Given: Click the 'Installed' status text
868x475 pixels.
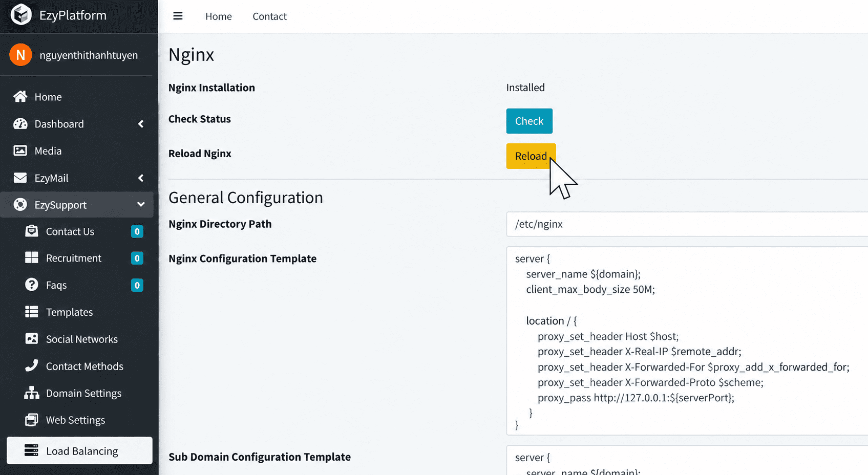Looking at the screenshot, I should (525, 88).
